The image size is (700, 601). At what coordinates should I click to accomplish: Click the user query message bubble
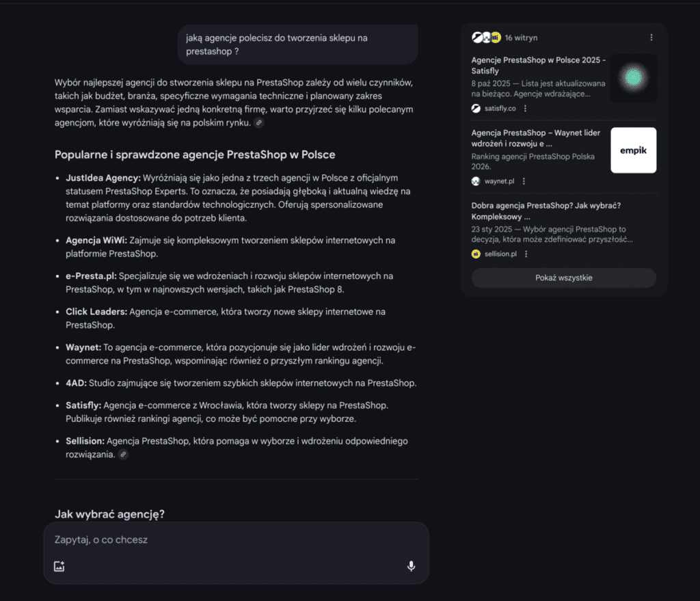point(297,44)
